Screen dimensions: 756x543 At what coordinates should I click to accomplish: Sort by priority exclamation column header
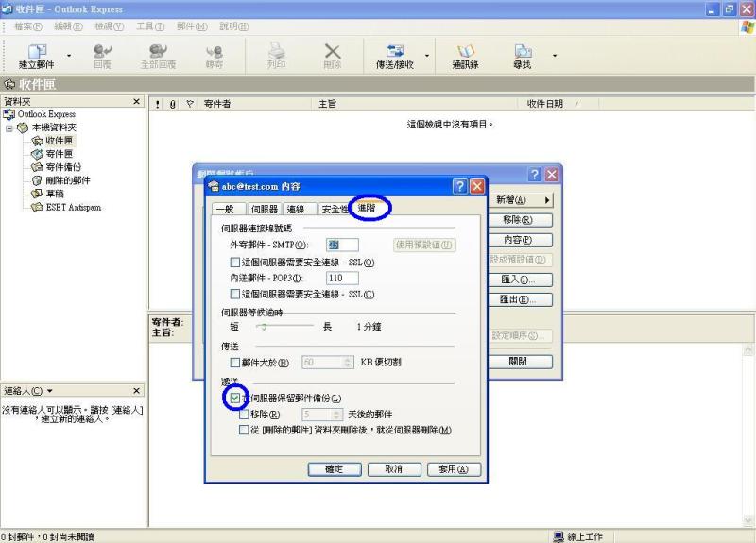coord(158,104)
